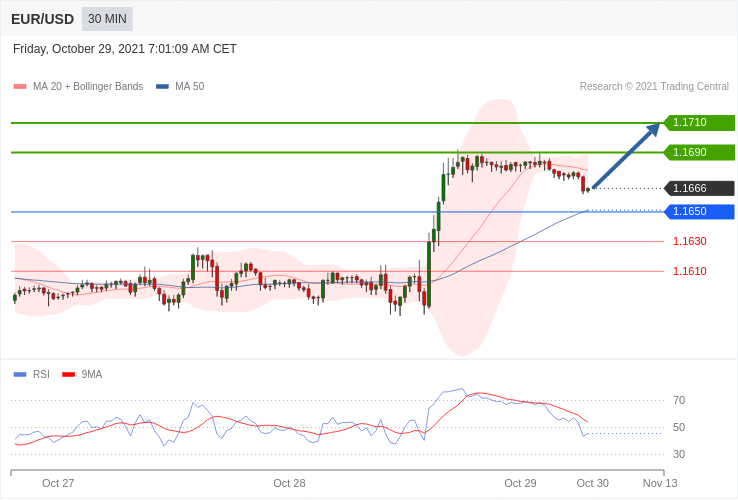Select the 1.1710 resistance price tag

pos(699,122)
